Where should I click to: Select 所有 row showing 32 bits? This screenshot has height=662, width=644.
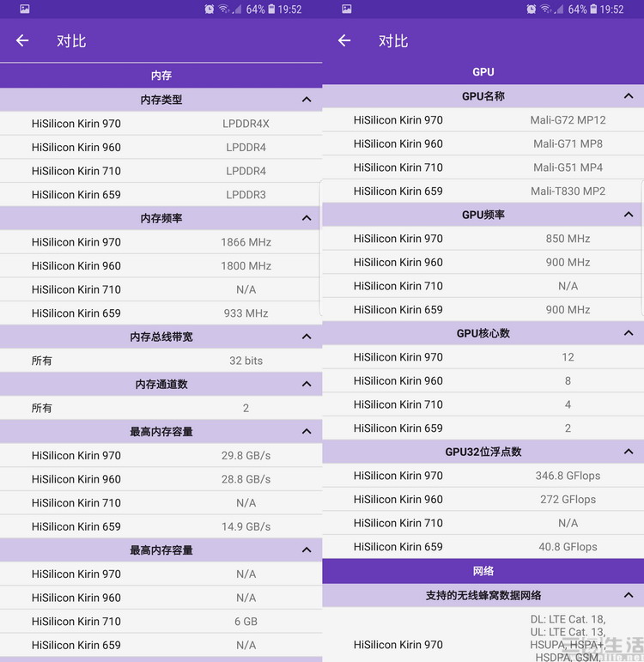tap(161, 361)
